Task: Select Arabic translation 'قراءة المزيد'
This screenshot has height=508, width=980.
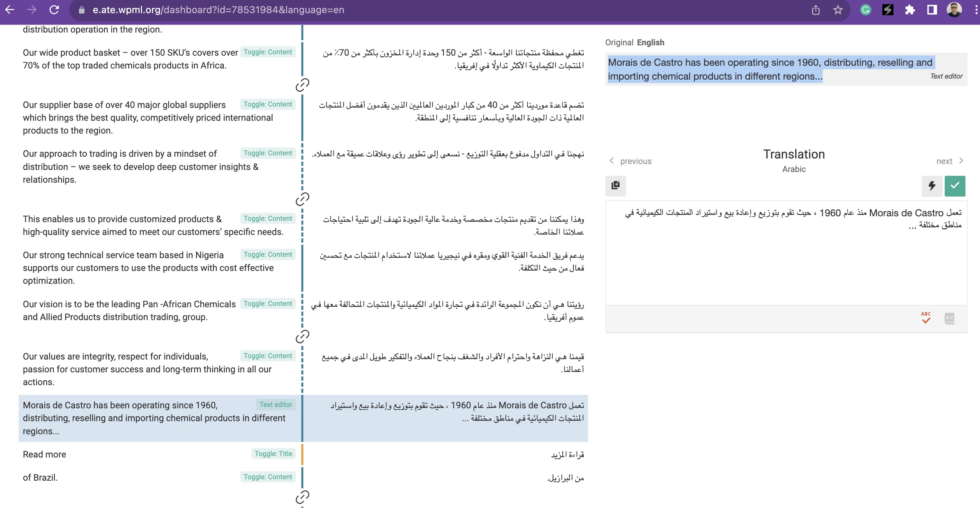Action: click(567, 454)
